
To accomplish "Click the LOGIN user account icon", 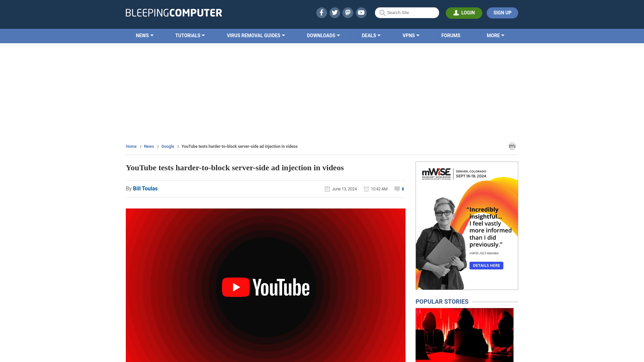I will coord(456,13).
